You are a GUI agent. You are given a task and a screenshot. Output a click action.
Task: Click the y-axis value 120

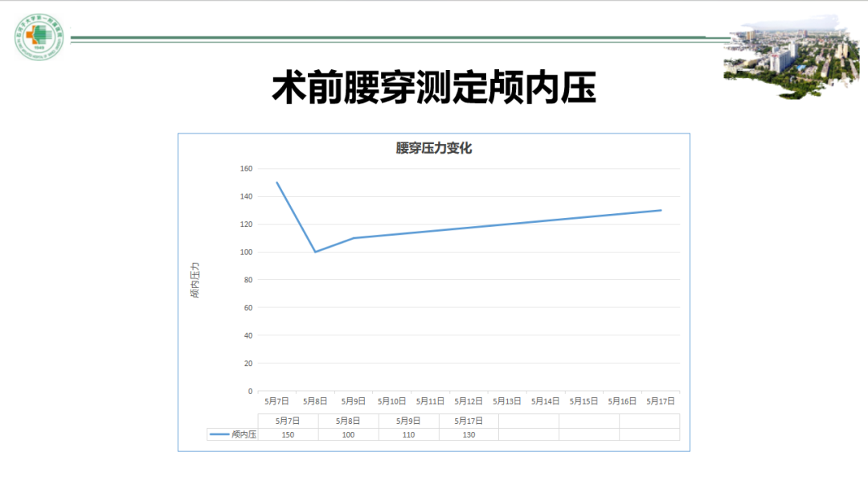247,224
